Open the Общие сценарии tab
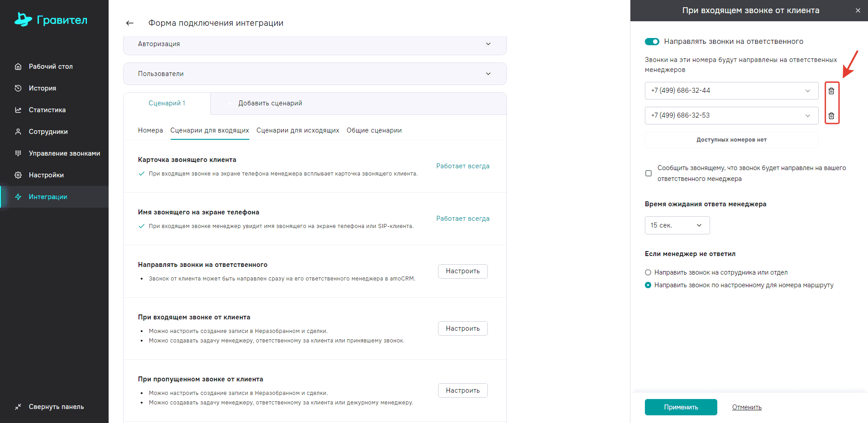This screenshot has height=423, width=868. 374,130
